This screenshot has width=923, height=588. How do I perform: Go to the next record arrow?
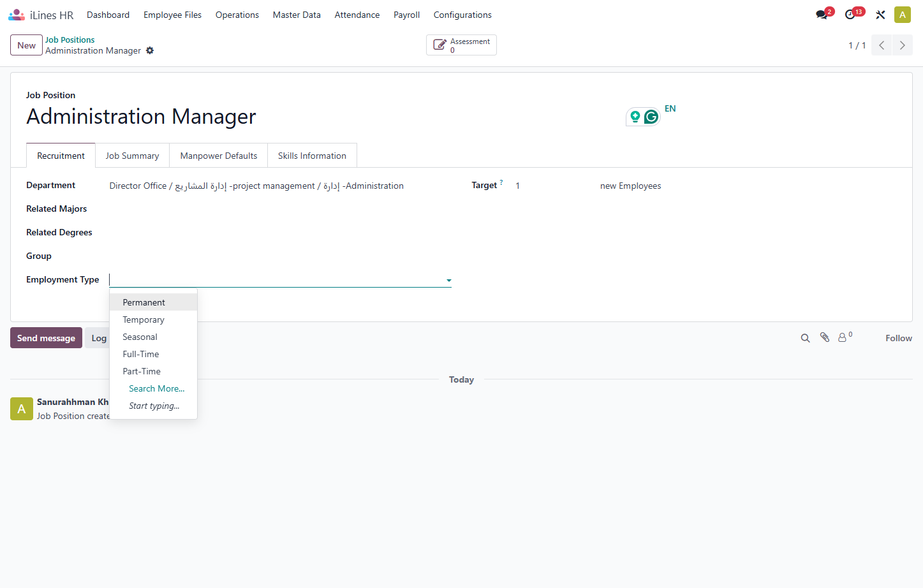point(903,45)
